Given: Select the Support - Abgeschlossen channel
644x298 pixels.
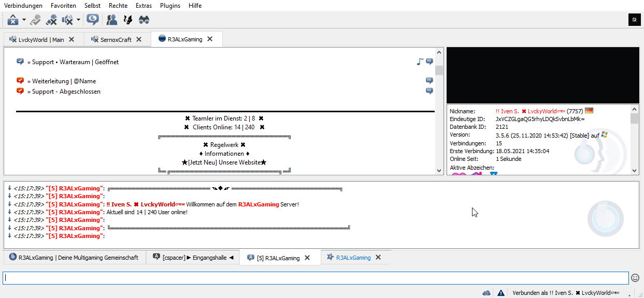Looking at the screenshot, I should coord(66,92).
